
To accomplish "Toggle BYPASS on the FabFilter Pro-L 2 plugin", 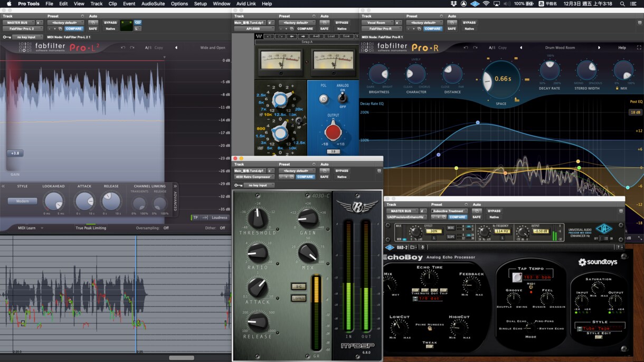I will coord(110,23).
